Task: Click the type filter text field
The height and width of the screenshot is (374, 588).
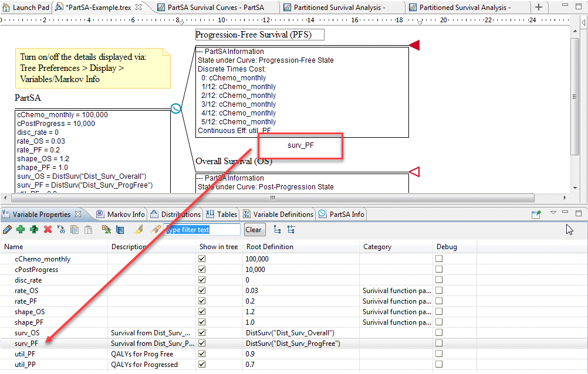Action: tap(202, 230)
